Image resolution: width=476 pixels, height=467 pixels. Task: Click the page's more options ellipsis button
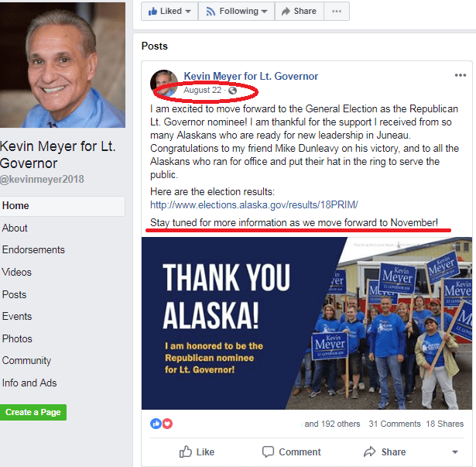337,12
